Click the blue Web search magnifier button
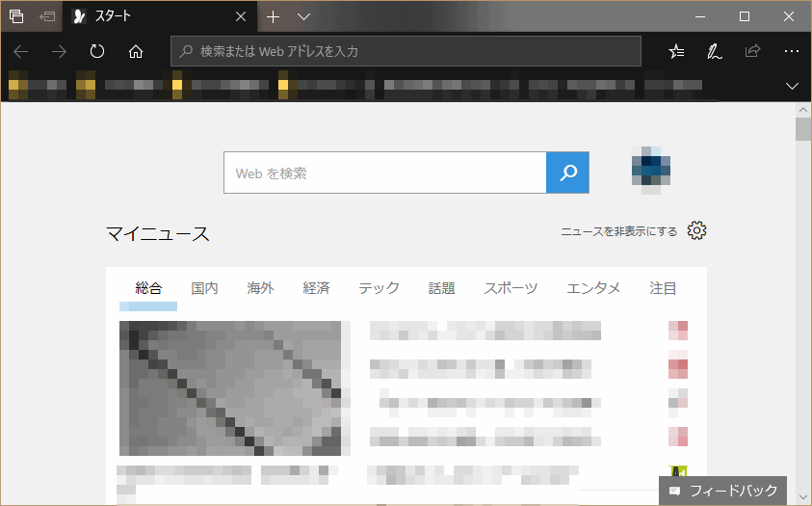Image resolution: width=812 pixels, height=506 pixels. [567, 173]
